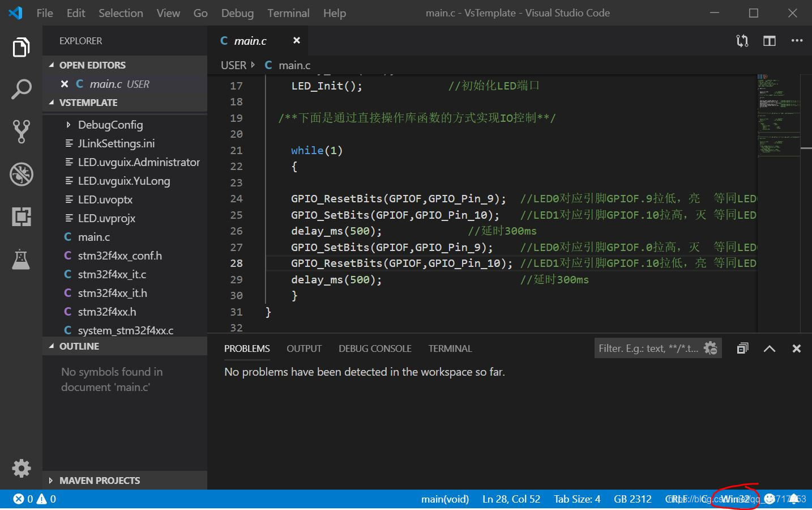The height and width of the screenshot is (510, 812).
Task: Expand the DebugConfig folder
Action: [x=110, y=125]
